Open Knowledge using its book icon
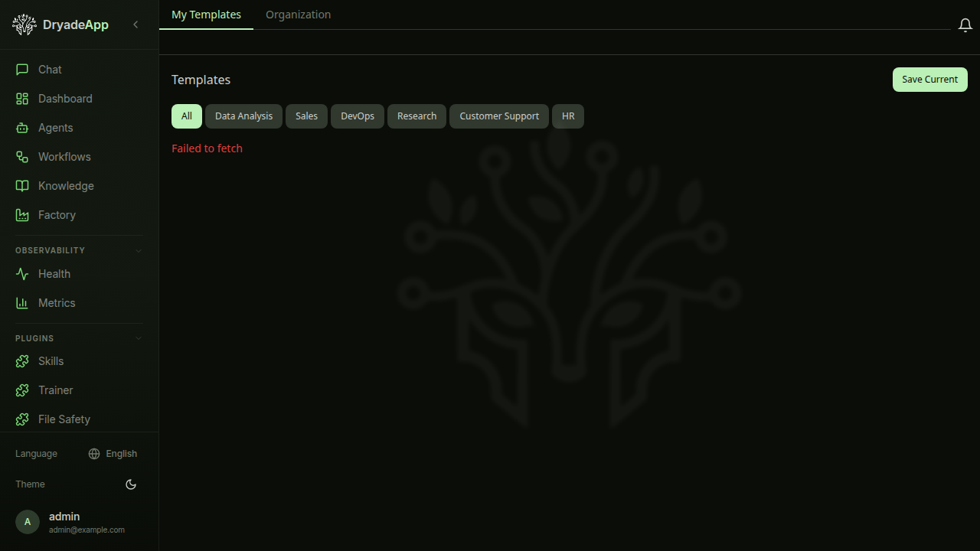This screenshot has height=551, width=980. coord(23,185)
